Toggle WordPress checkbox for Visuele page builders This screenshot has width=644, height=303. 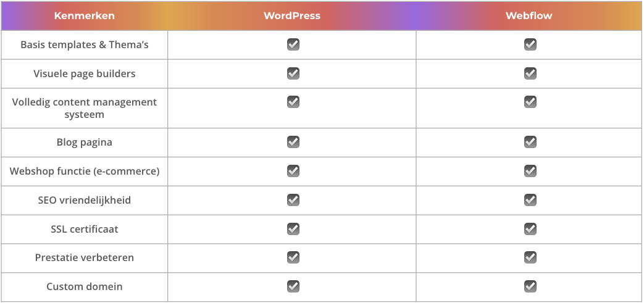[x=293, y=73]
